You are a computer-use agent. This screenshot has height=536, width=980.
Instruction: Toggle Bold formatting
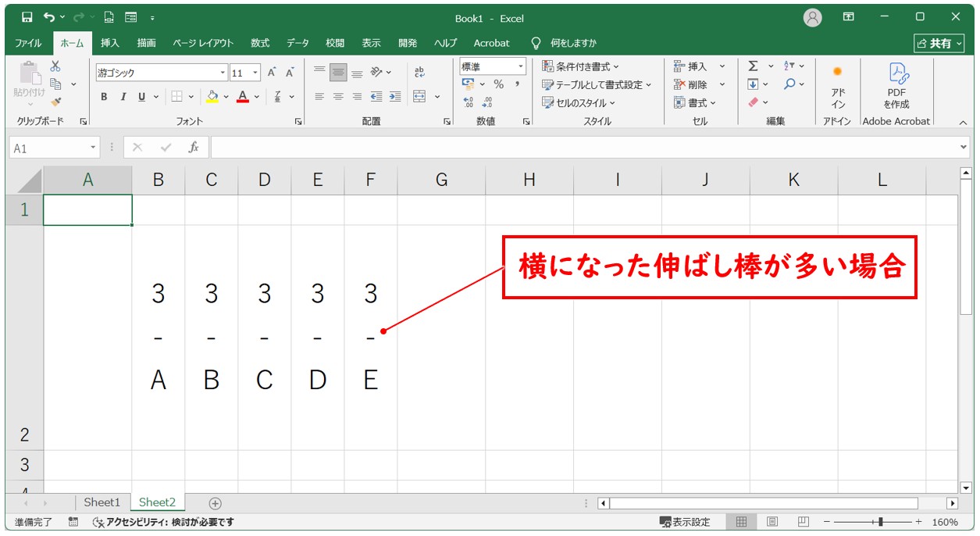(x=104, y=97)
